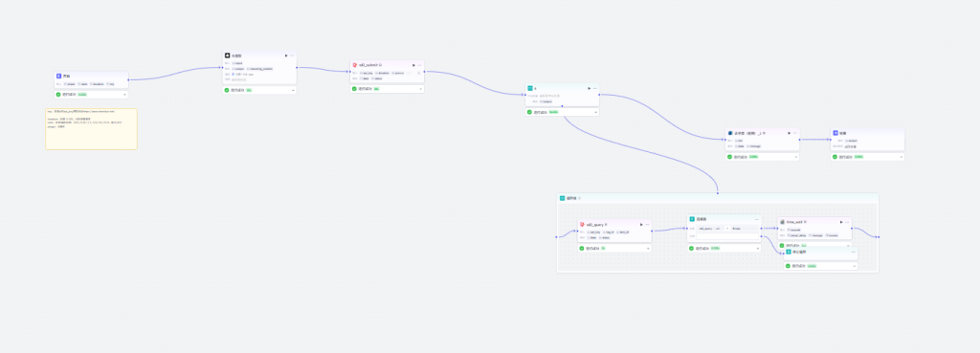Image resolution: width=980 pixels, height=353 pixels.
Task: Run the node placed before the End node
Action: (x=790, y=133)
